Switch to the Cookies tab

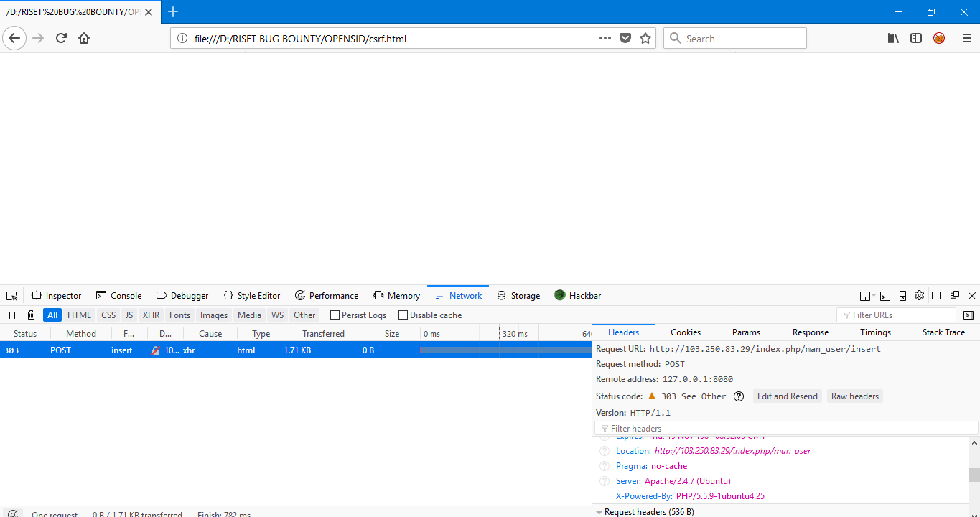click(685, 332)
